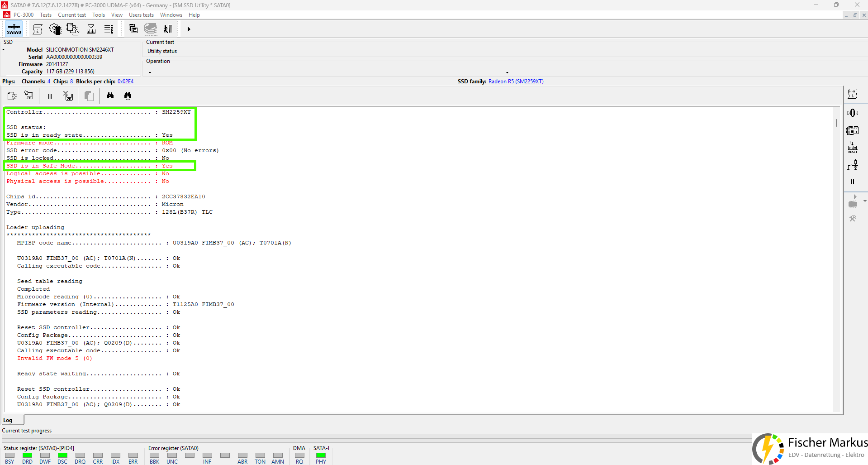The width and height of the screenshot is (868, 465).
Task: Click the running man exit icon
Action: click(x=168, y=29)
